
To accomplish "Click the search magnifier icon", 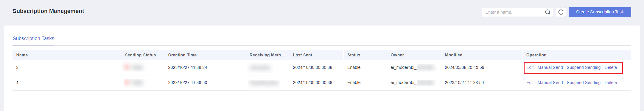I will tap(547, 12).
